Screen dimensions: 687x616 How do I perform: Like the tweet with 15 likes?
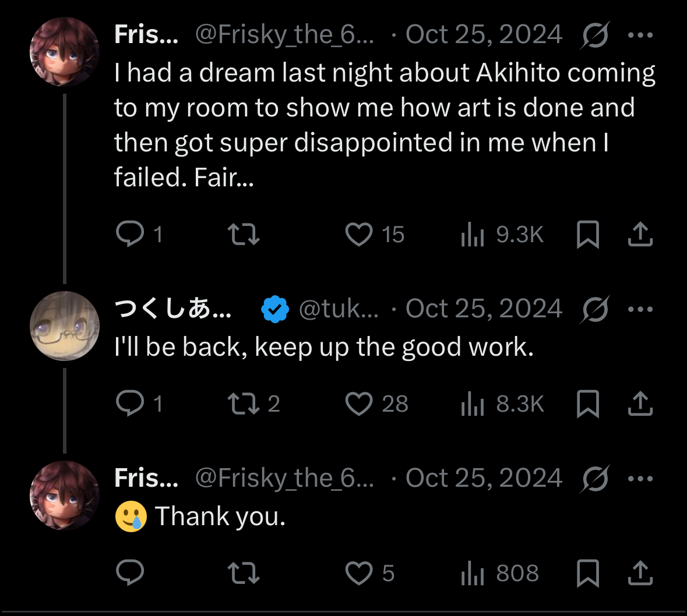pos(359,234)
